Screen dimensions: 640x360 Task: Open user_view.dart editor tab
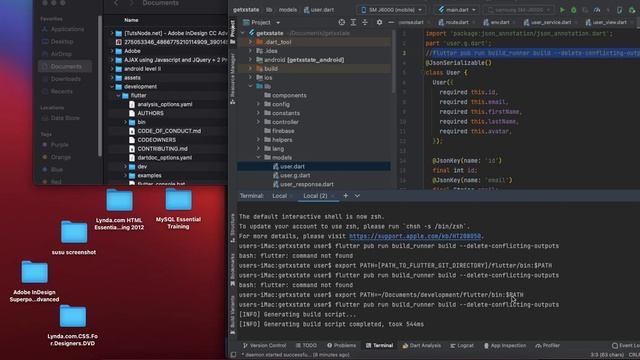coord(606,22)
